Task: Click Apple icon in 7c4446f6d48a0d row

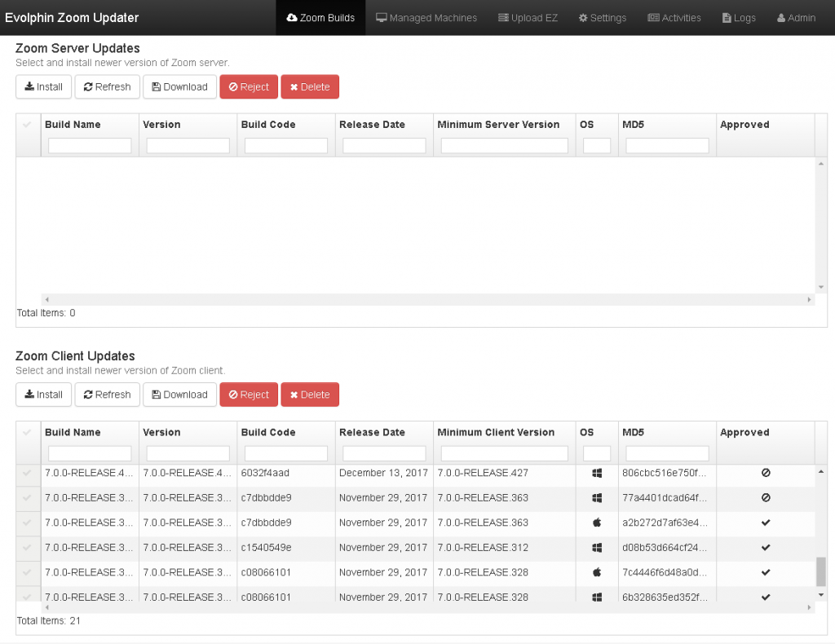Action: pos(597,572)
